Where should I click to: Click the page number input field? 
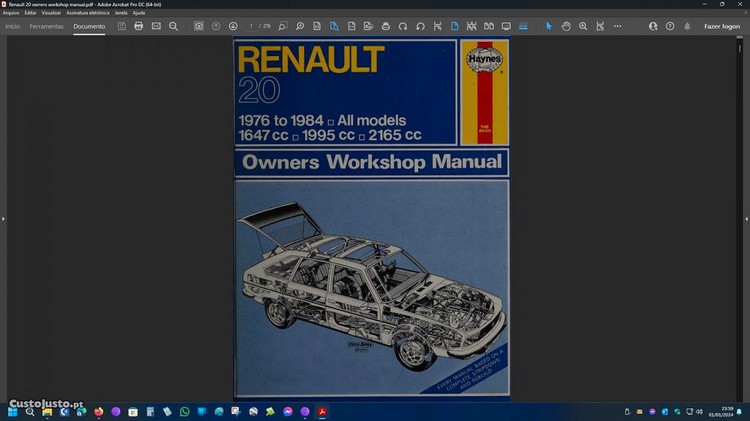[x=252, y=26]
